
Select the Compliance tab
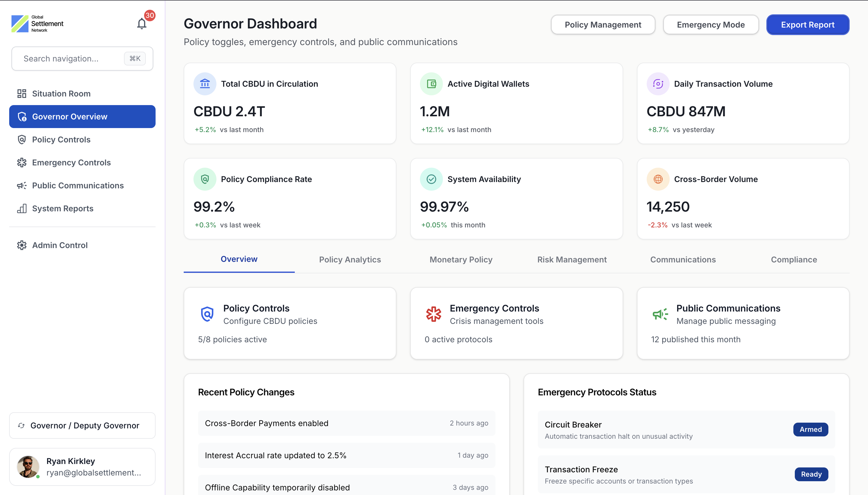tap(794, 259)
